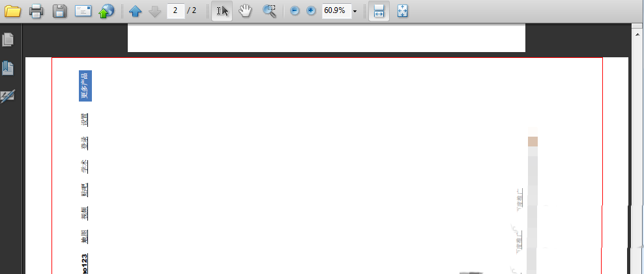644x274 pixels.
Task: Choose the Hand pan tool
Action: (245, 10)
